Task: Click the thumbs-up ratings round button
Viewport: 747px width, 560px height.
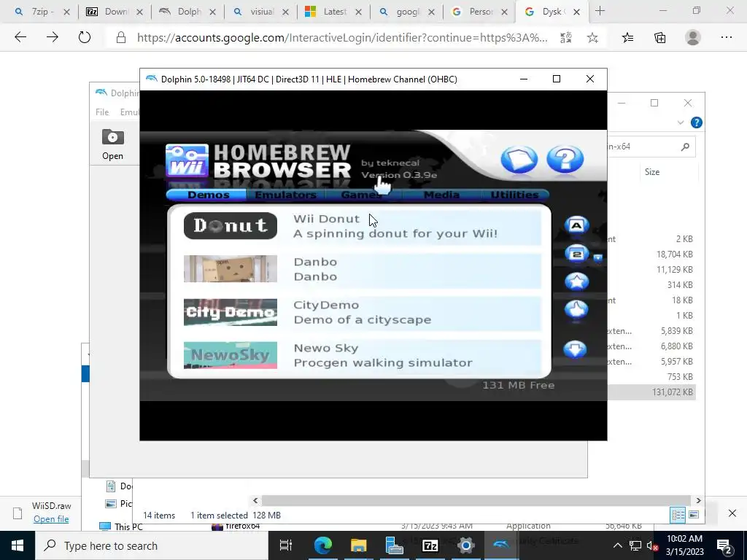Action: point(576,310)
